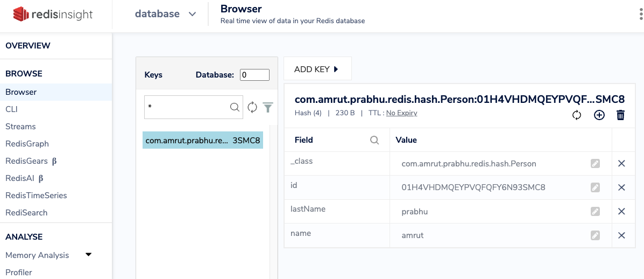Viewport: 644px width, 279px height.
Task: Edit the lastName value prabhu
Action: [595, 212]
